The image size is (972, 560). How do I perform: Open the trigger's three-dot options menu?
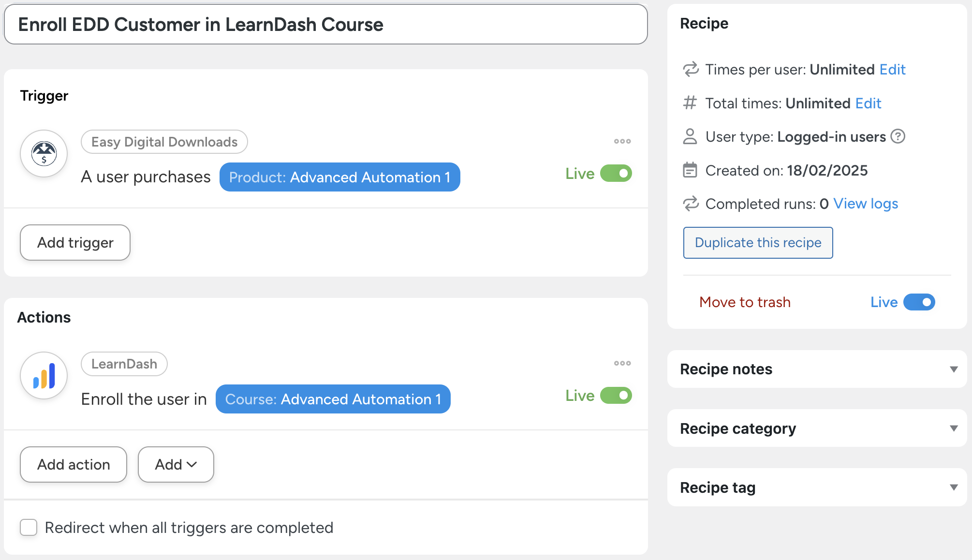(x=622, y=141)
